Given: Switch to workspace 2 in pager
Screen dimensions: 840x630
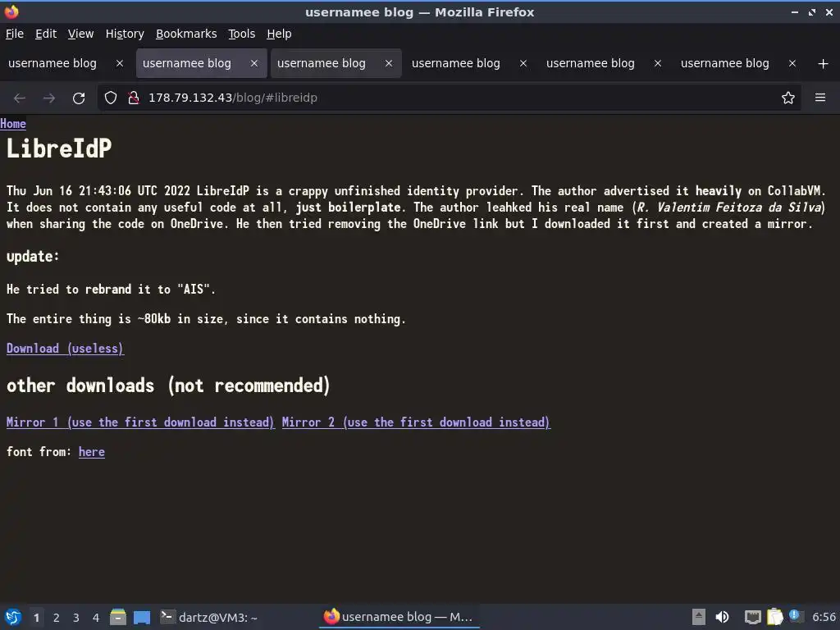Looking at the screenshot, I should (57, 618).
